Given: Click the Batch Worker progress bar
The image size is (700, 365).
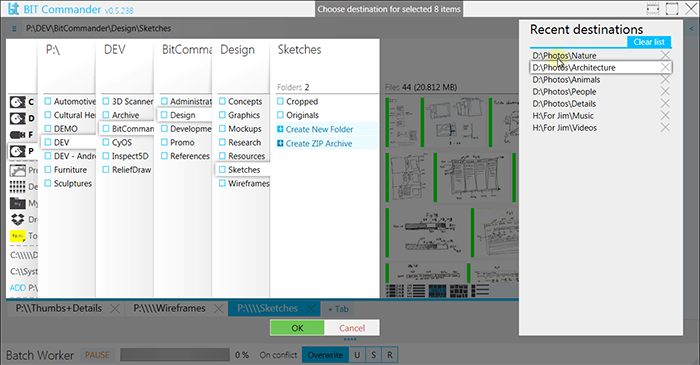Looking at the screenshot, I should pos(175,355).
